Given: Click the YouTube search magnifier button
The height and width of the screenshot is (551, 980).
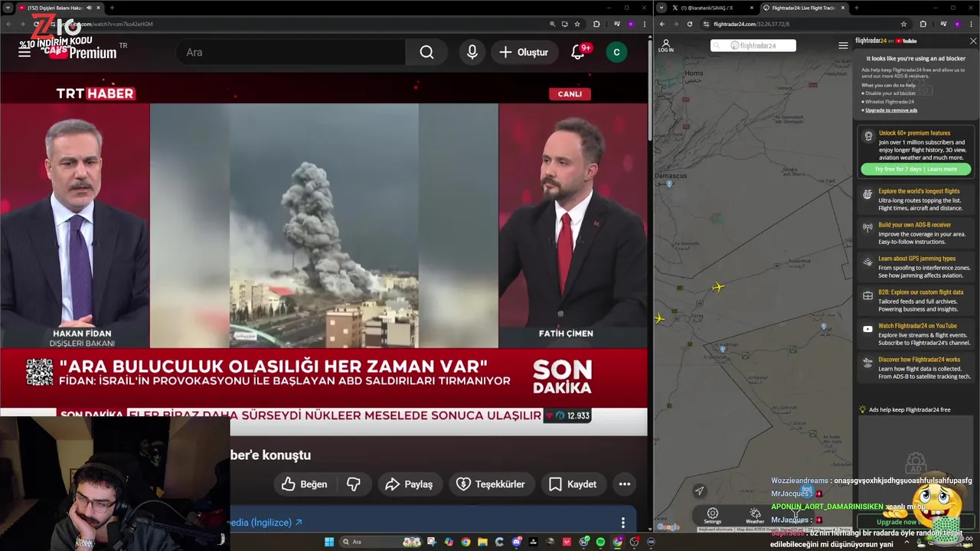Looking at the screenshot, I should click(426, 52).
